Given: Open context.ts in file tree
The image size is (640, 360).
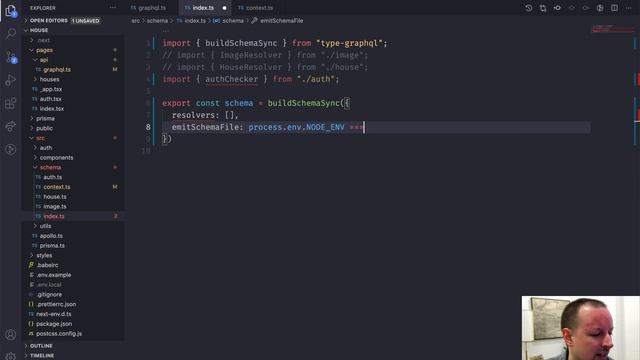Looking at the screenshot, I should (57, 187).
